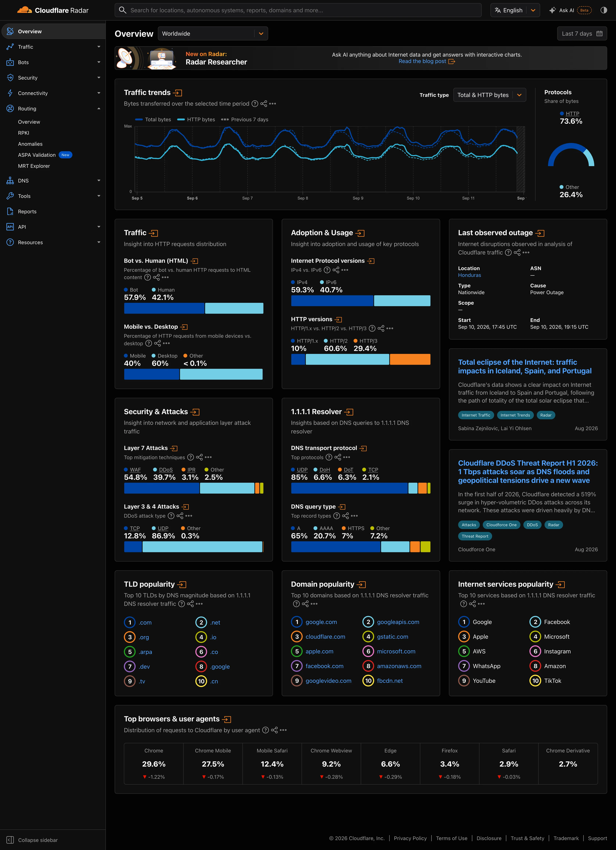
Task: Open more options for Traffic trends
Action: point(273,104)
